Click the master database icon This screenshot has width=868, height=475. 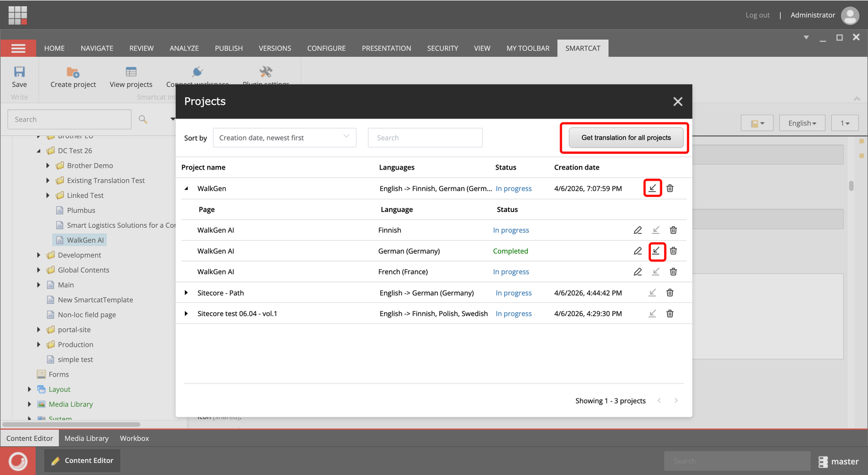(x=823, y=462)
